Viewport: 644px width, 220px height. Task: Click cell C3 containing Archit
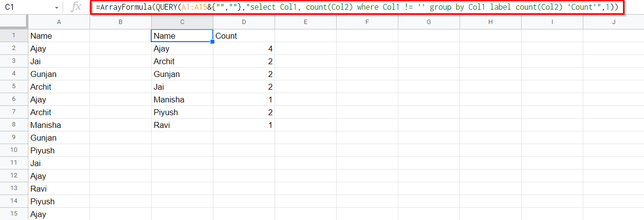click(182, 61)
